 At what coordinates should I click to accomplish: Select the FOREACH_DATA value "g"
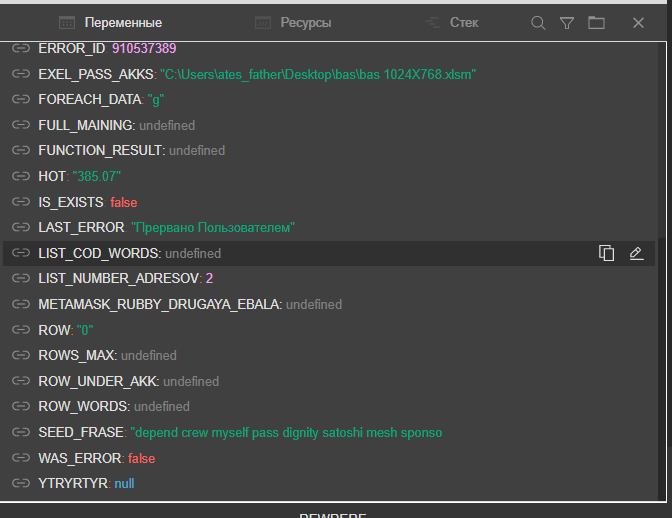[x=156, y=100]
